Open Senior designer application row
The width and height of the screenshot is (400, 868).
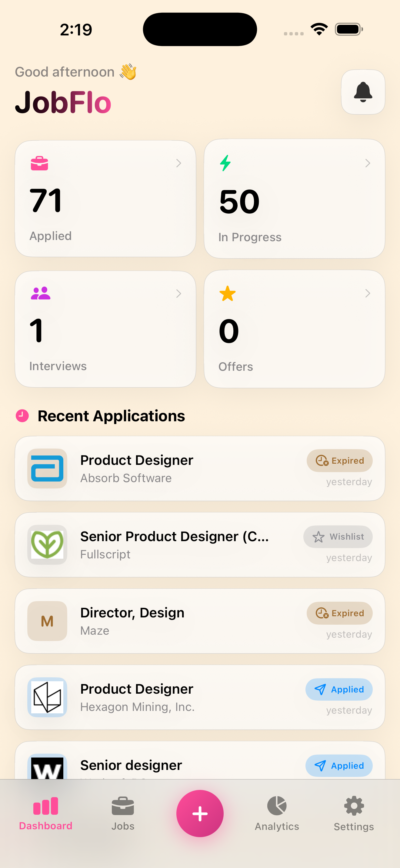(x=200, y=760)
